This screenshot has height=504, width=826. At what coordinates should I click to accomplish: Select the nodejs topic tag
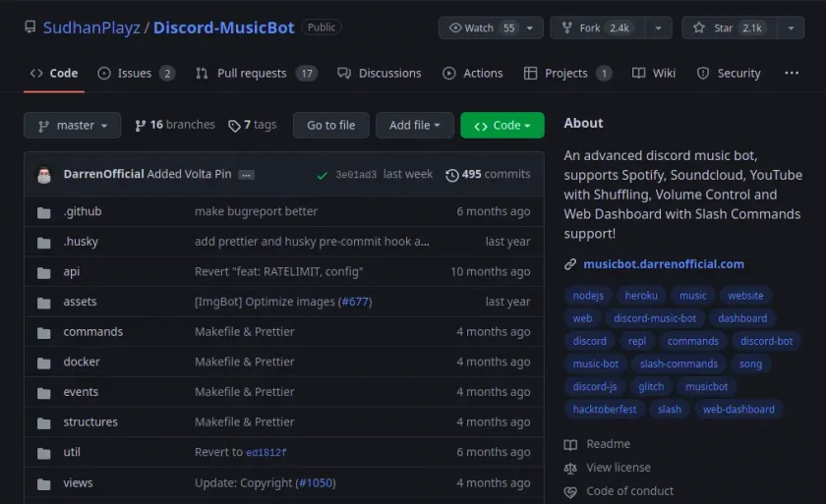pyautogui.click(x=588, y=296)
